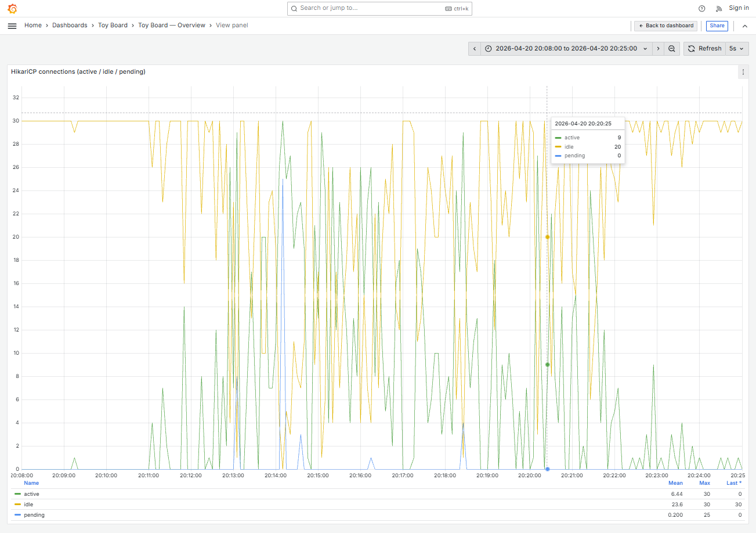The height and width of the screenshot is (533, 756).
Task: Click the yellow idle legend color swatch
Action: tap(17, 505)
